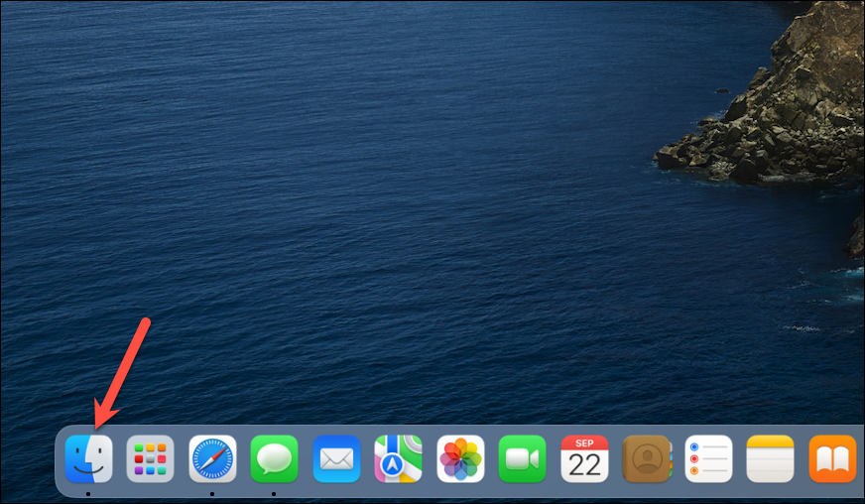Open the Mail app icon
865x504 pixels.
click(336, 458)
